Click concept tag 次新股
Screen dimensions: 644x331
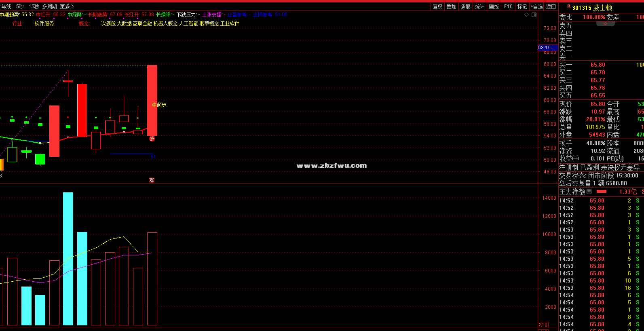pos(108,24)
